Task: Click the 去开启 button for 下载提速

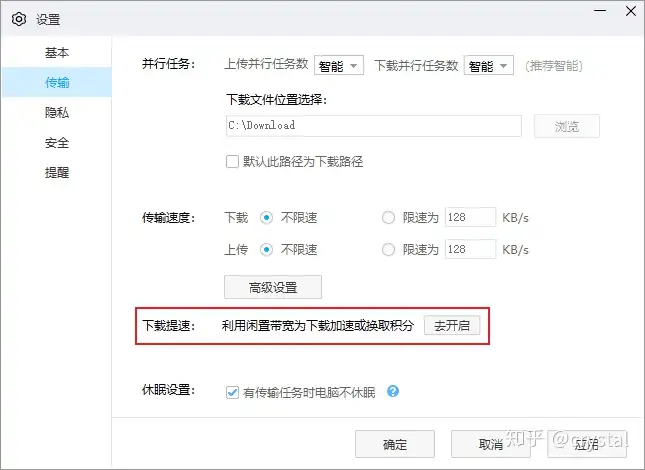Action: click(x=452, y=326)
